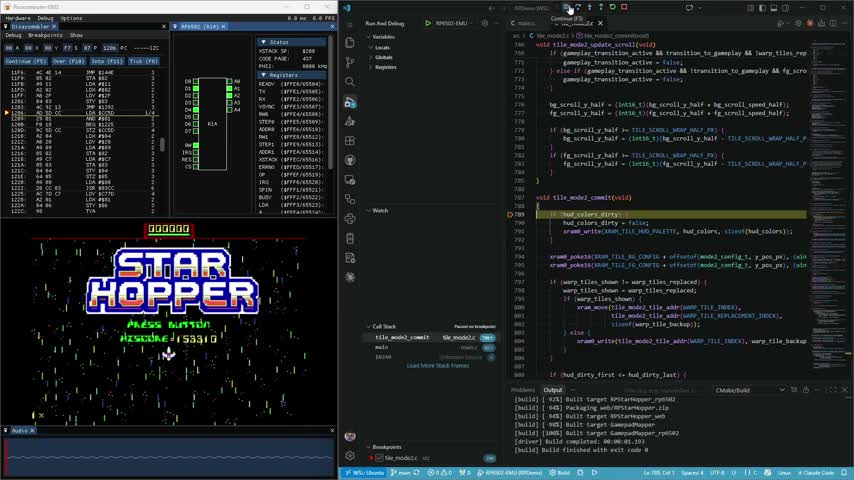Open the notifications bell in status bar
This screenshot has height=480, width=854.
coord(844,473)
